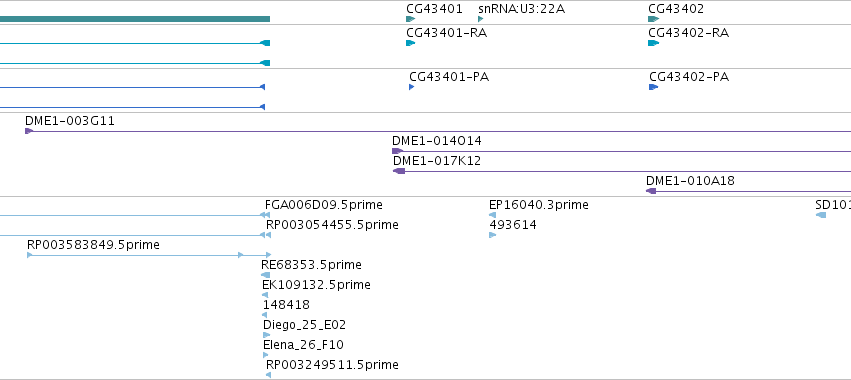Select the RE68353.5prime feature glyph
The width and height of the screenshot is (851, 380).
point(265,275)
